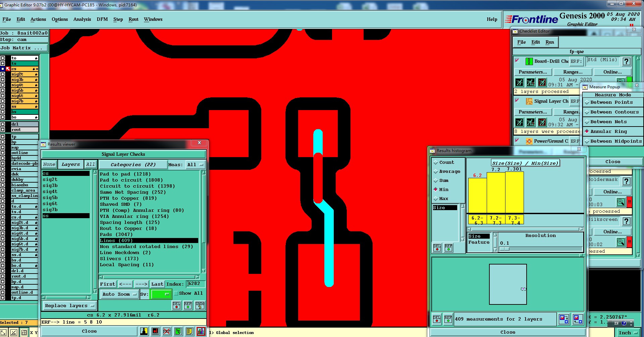Click red-framed run icon for Board-Drill Checks
This screenshot has height=337, width=644.
pos(542,82)
